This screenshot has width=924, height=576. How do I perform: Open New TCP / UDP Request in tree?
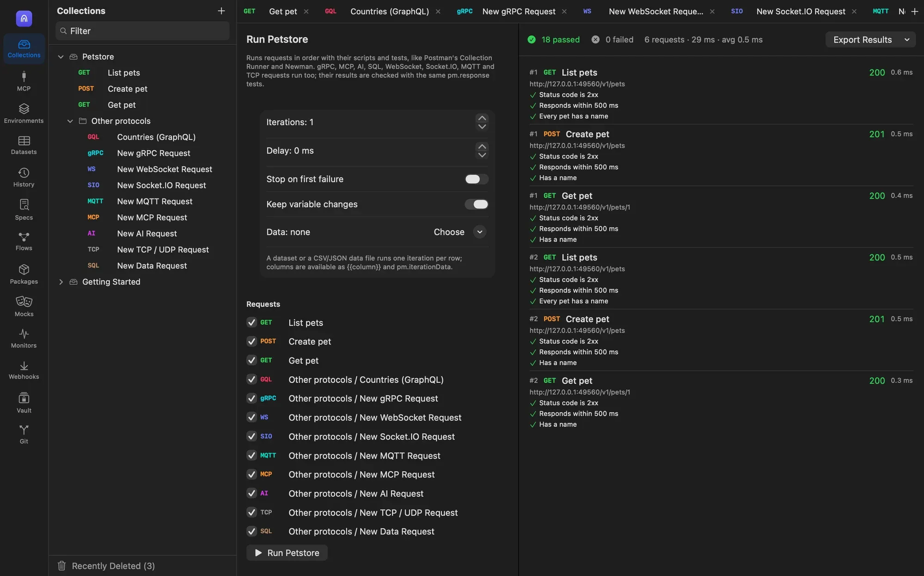pyautogui.click(x=163, y=250)
